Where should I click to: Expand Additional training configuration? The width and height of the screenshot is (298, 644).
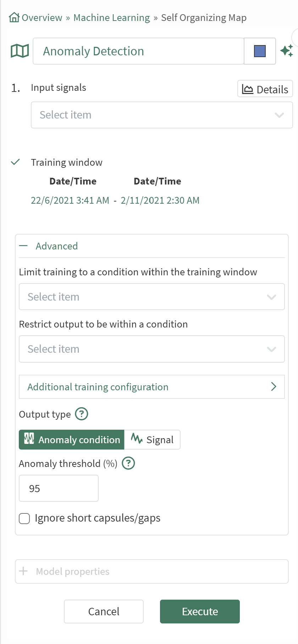tap(152, 387)
